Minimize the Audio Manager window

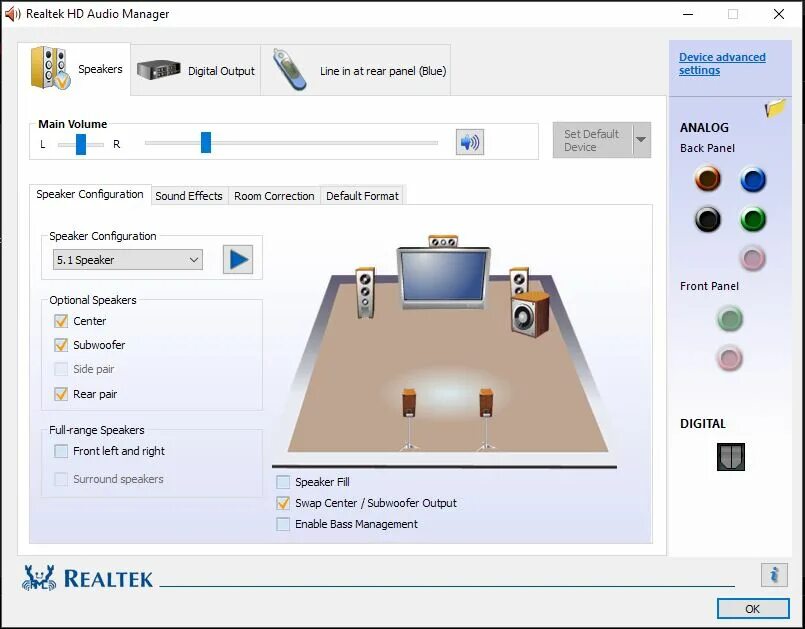pyautogui.click(x=688, y=14)
